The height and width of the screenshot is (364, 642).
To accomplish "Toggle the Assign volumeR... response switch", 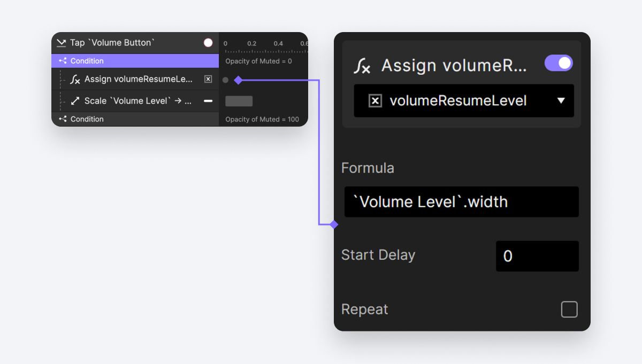I will [559, 63].
